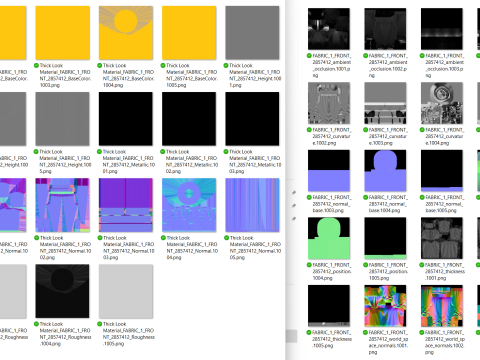
Task: Select the yellow BaseColor.1005.png thumbnail
Action: [189, 33]
